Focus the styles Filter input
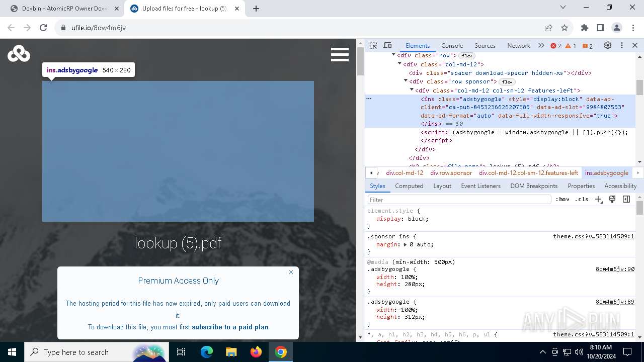Screen dimensions: 644x362 point(459,200)
